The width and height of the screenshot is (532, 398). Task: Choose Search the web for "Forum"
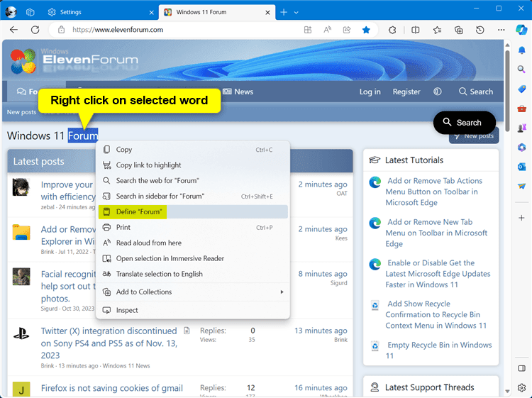(x=193, y=181)
